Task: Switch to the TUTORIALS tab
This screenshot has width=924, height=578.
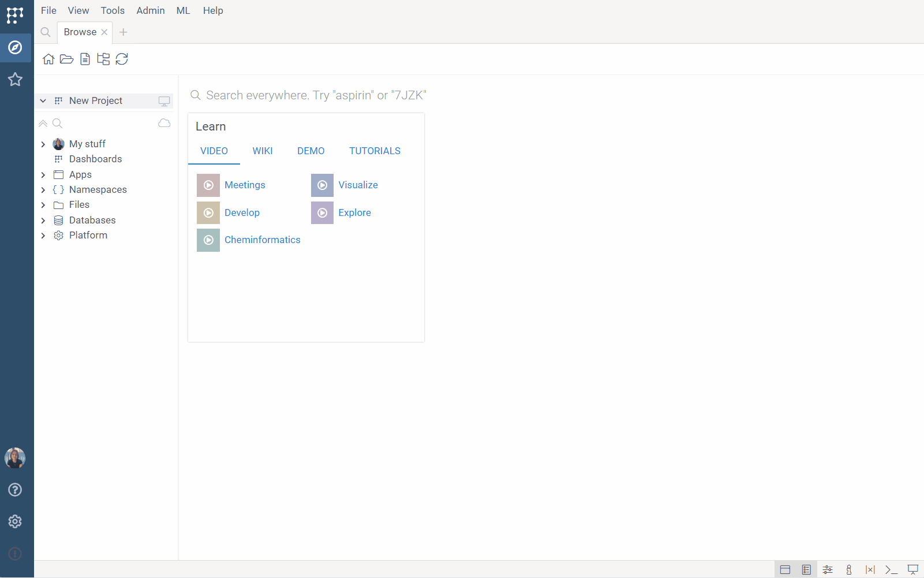Action: [375, 151]
